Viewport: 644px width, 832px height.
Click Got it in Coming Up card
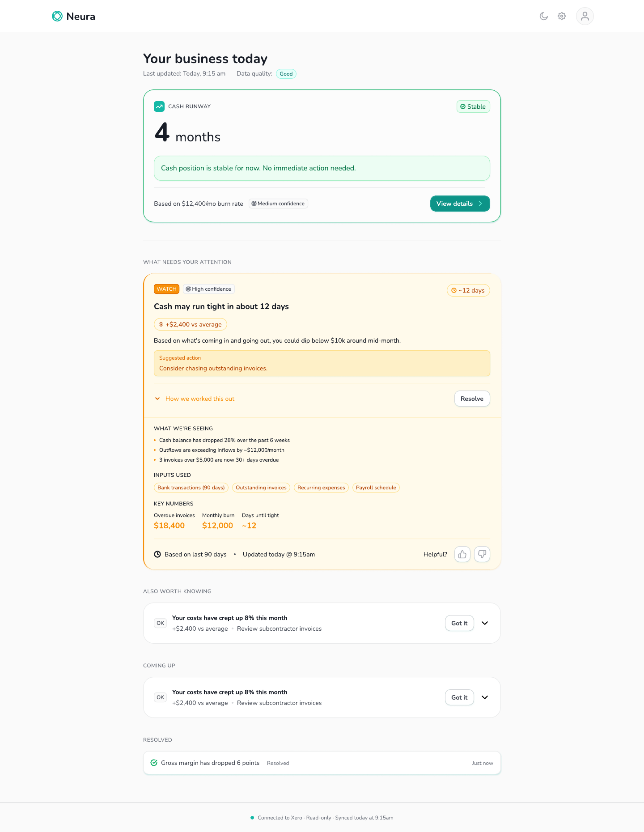[459, 697]
